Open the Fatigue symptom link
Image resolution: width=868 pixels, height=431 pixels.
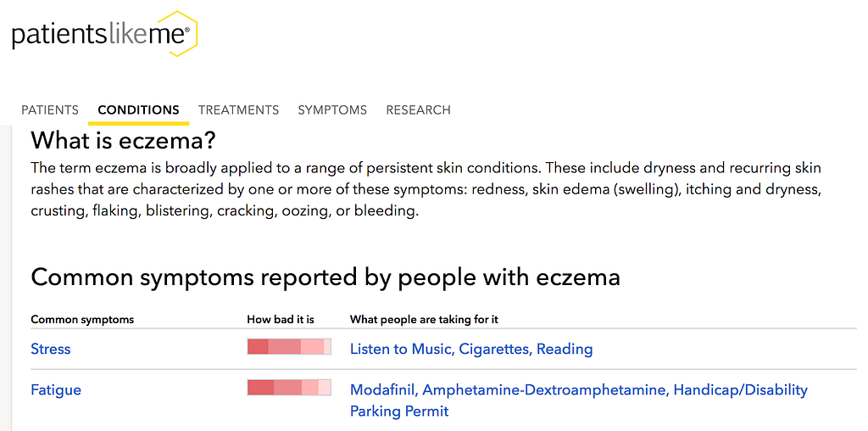click(x=56, y=390)
